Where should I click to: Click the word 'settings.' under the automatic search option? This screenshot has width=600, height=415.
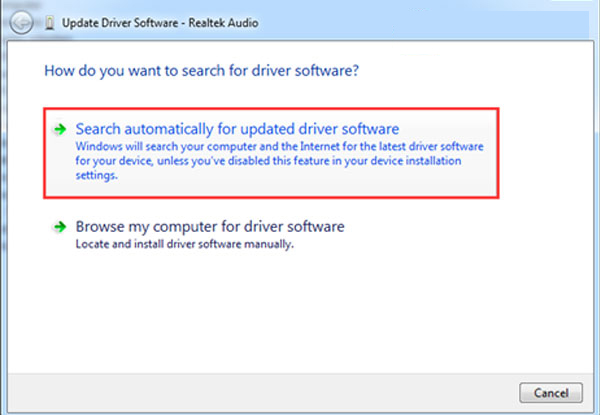coord(96,175)
